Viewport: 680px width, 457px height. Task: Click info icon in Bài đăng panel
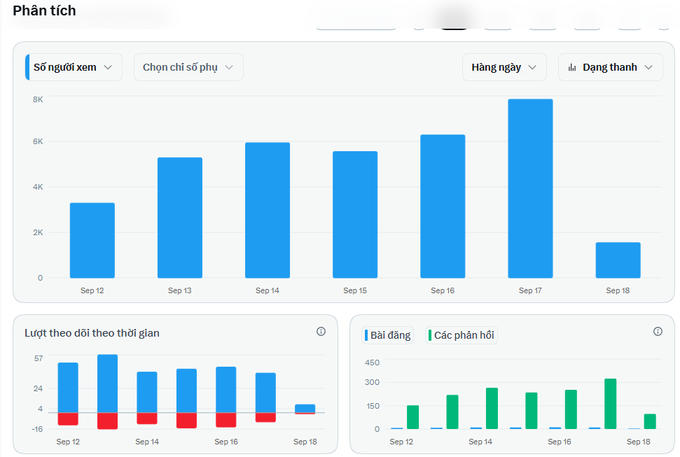(658, 332)
